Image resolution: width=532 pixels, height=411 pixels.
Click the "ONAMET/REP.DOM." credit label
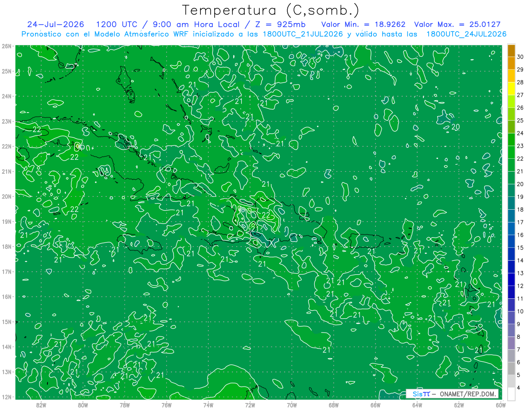[468, 394]
